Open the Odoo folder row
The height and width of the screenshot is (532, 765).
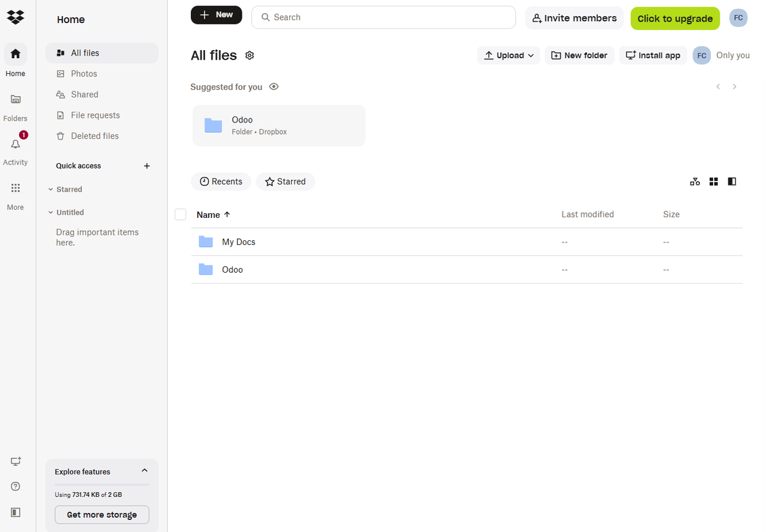(467, 269)
